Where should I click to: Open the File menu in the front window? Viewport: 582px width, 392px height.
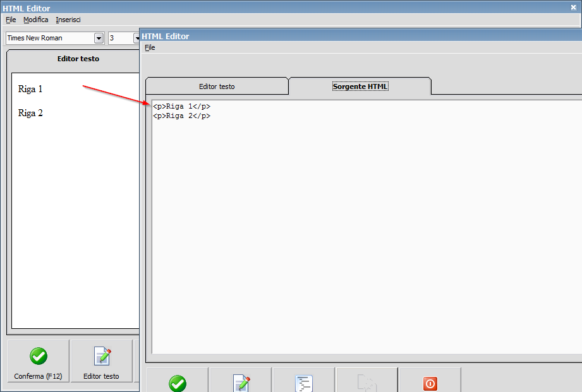pyautogui.click(x=150, y=47)
